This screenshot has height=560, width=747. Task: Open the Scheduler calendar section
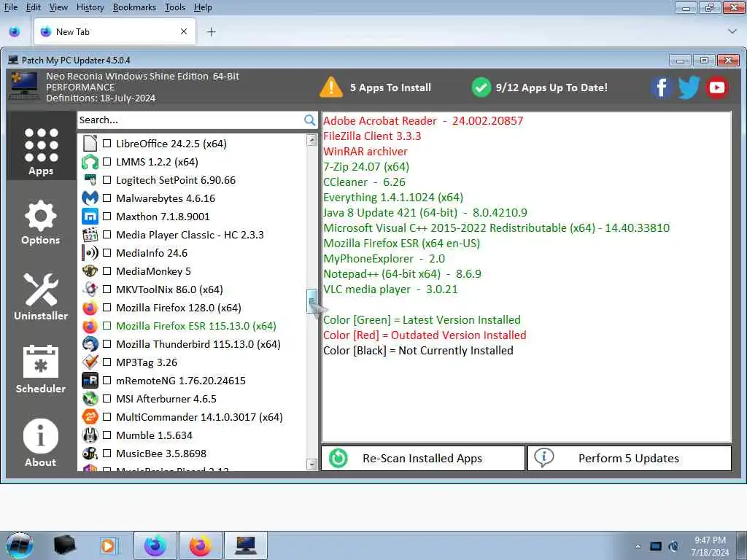pyautogui.click(x=41, y=370)
